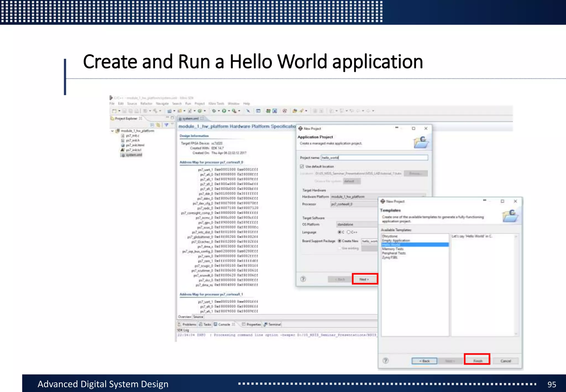Click the help icon in Application Project dialog

(303, 279)
